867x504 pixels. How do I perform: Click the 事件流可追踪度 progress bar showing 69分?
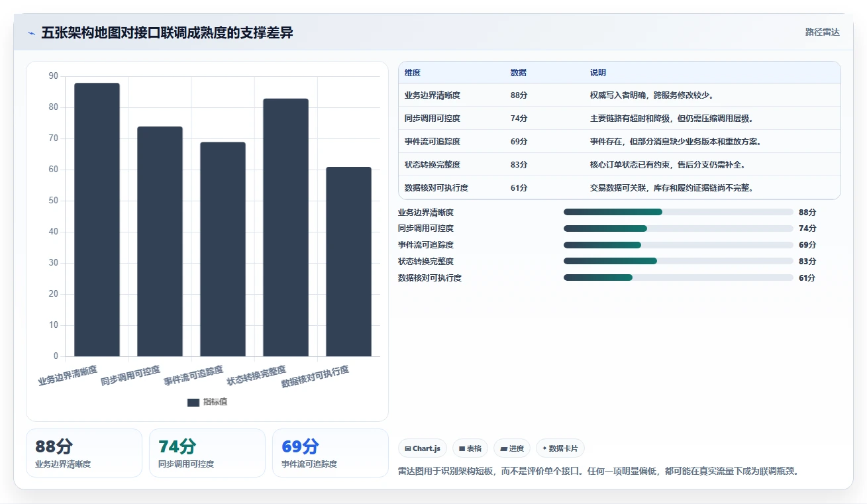[678, 245]
